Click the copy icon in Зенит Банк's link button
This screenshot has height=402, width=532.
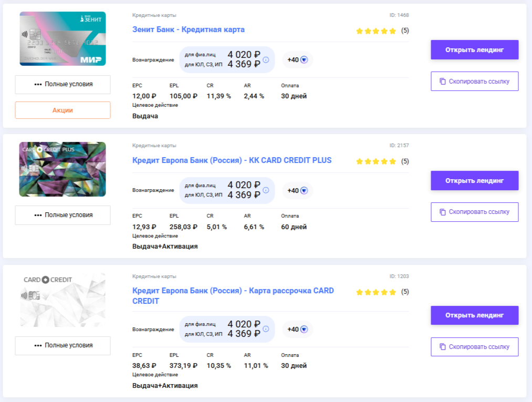[x=443, y=81]
